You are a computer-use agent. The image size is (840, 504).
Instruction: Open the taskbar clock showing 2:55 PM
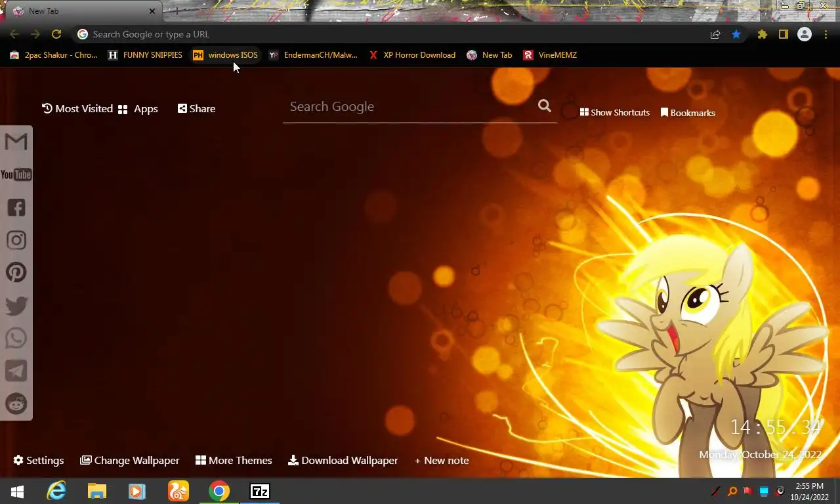point(809,492)
